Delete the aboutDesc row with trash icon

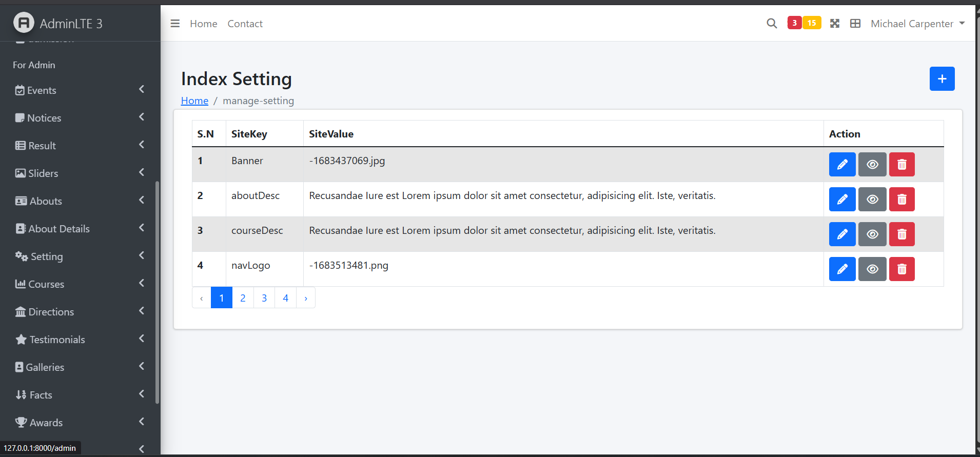(x=902, y=200)
